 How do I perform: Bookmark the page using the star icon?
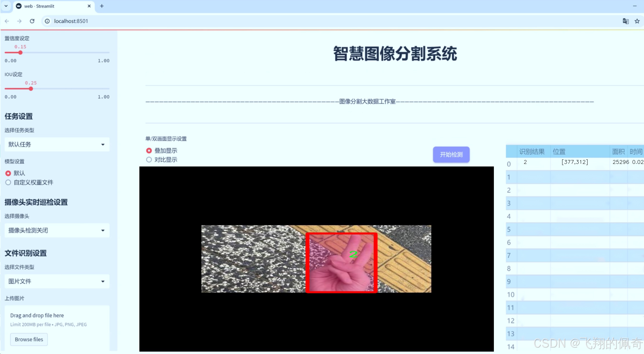pyautogui.click(x=637, y=21)
